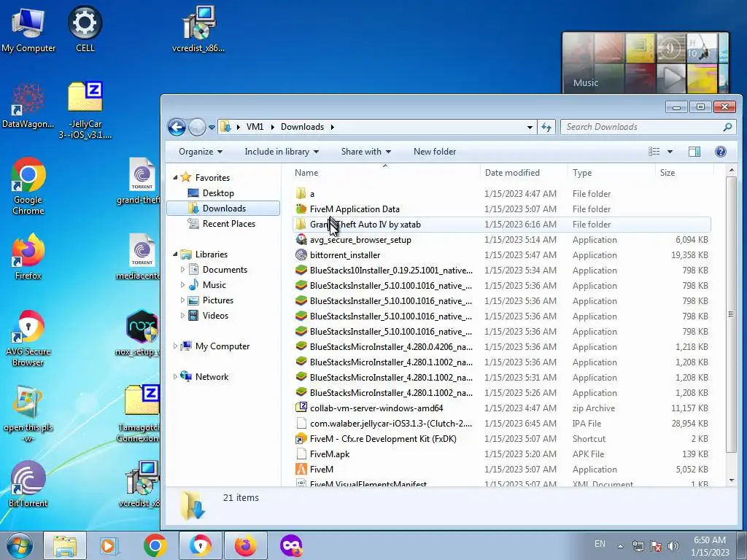Open My Computer desktop icon
The height and width of the screenshot is (560, 747).
tap(28, 29)
